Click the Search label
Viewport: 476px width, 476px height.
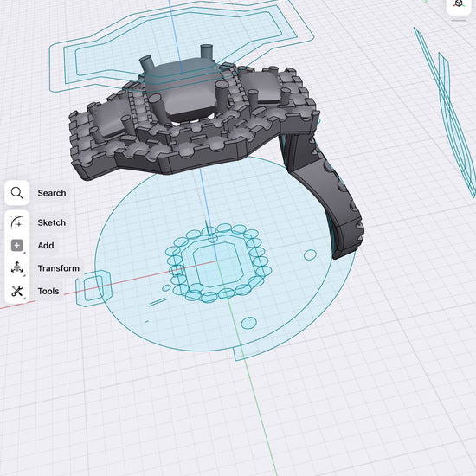pyautogui.click(x=52, y=193)
